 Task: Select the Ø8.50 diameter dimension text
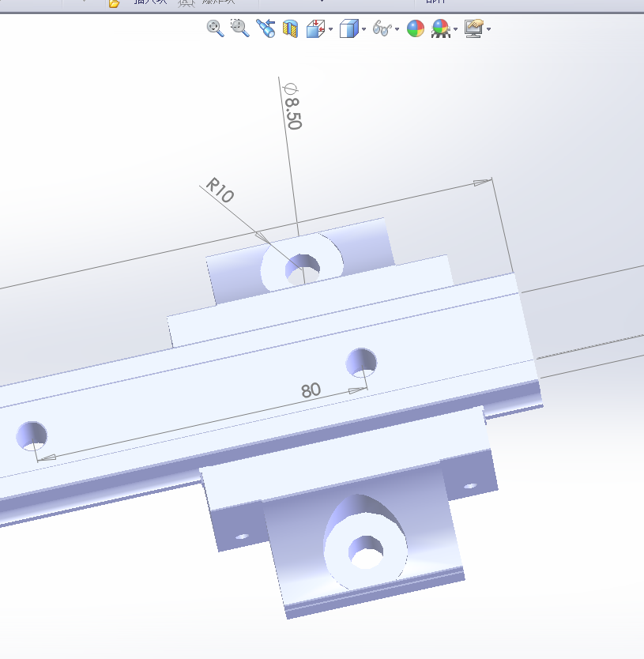(x=292, y=106)
